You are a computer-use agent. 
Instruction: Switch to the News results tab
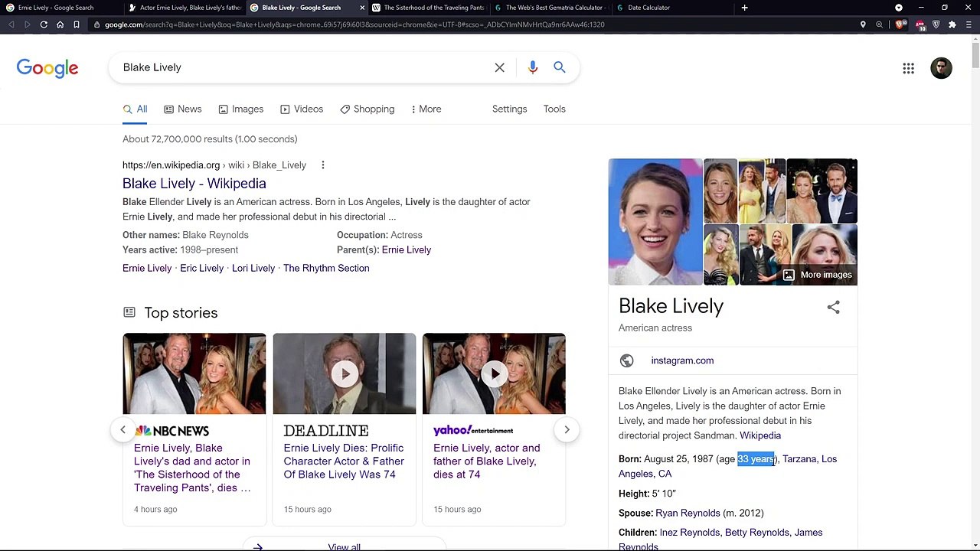(x=182, y=109)
